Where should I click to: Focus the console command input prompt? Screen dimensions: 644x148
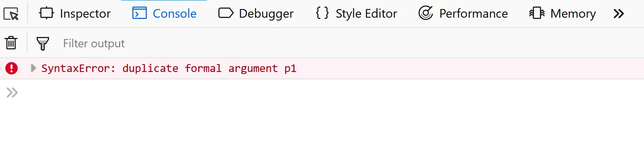click(x=329, y=93)
